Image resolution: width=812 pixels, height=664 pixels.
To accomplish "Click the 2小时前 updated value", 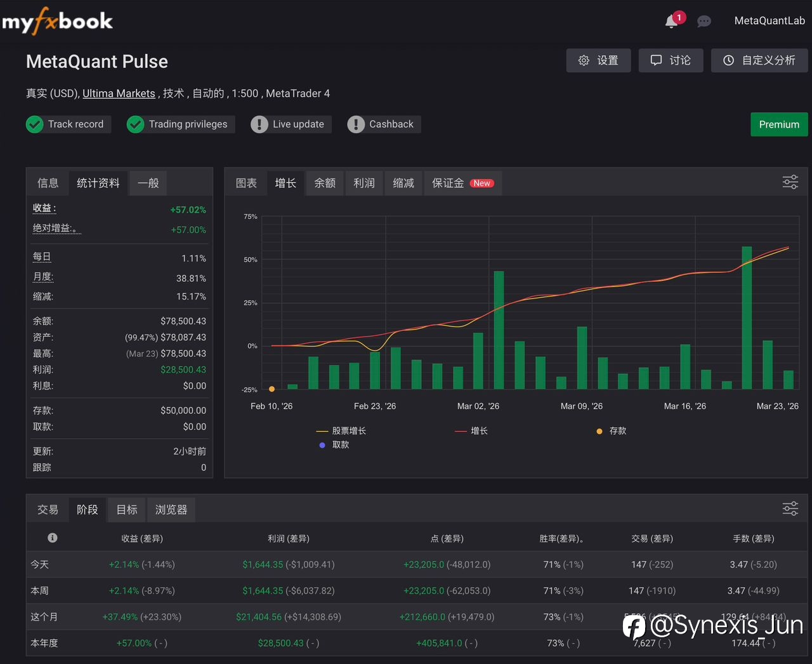I will click(x=190, y=451).
